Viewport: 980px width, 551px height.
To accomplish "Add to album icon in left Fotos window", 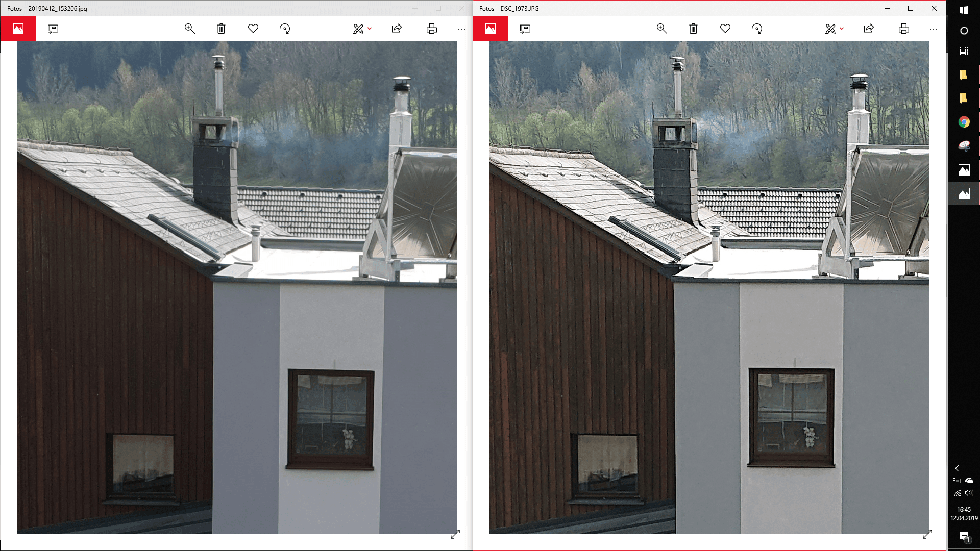I will pyautogui.click(x=53, y=29).
